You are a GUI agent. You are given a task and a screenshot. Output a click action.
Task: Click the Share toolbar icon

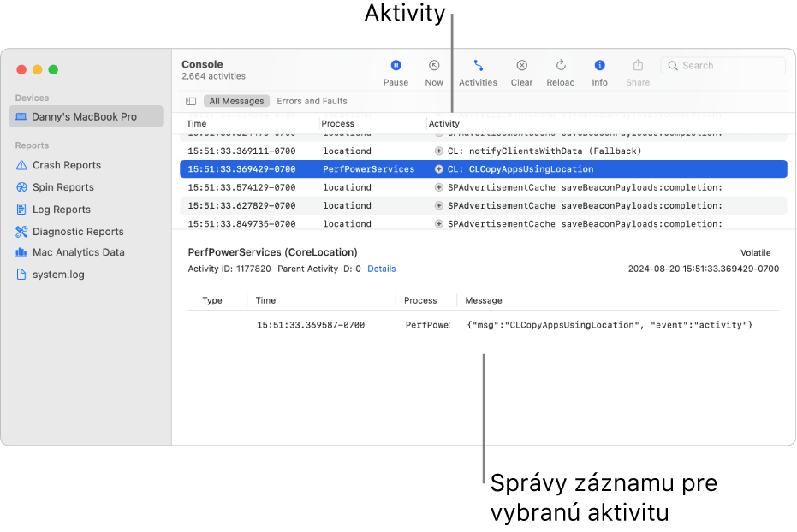coord(638,65)
